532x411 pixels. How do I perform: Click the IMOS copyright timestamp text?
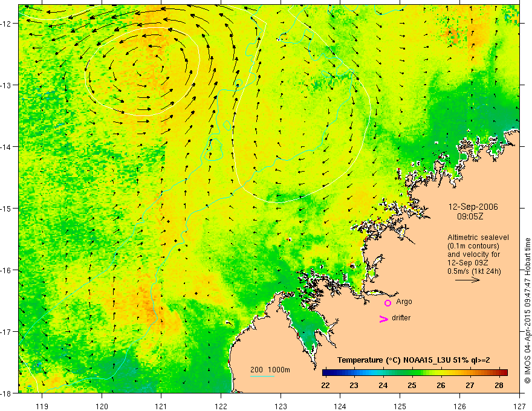528,310
